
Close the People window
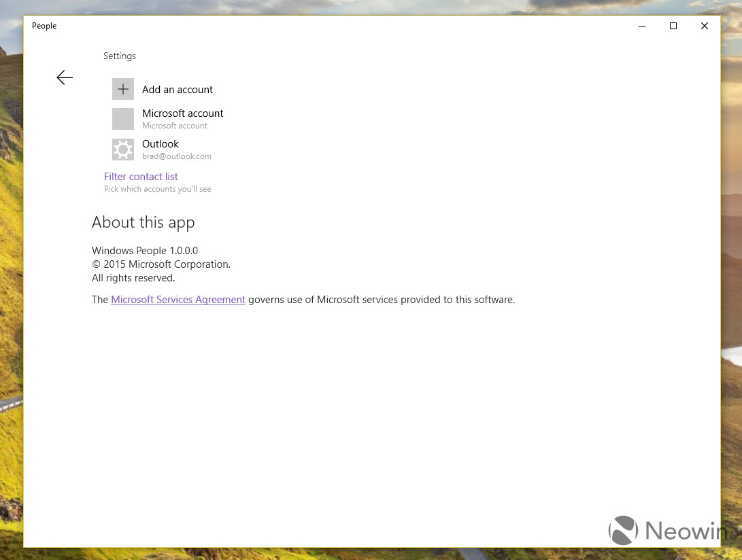tap(704, 26)
